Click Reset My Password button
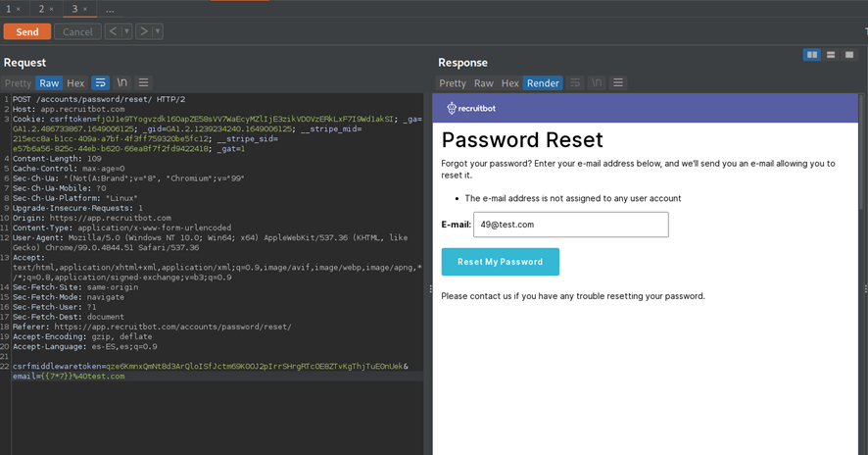 pos(500,262)
